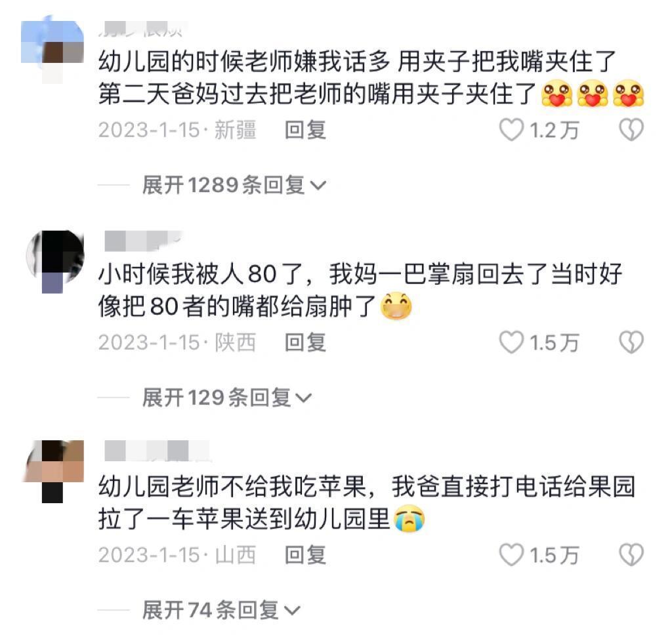Dislike the Xinjiang comment with broken heart

point(631,130)
